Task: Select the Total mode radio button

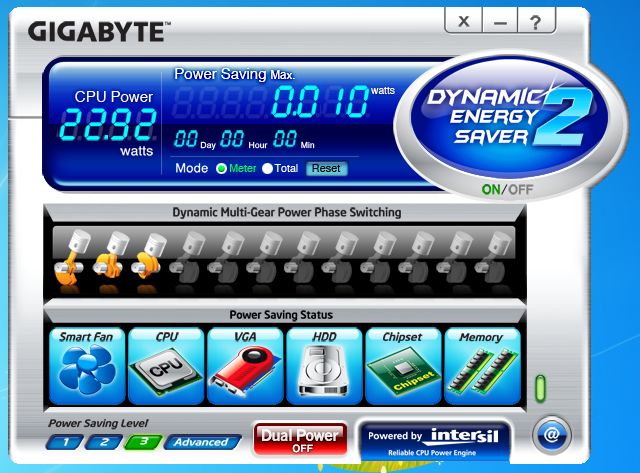Action: (267, 169)
